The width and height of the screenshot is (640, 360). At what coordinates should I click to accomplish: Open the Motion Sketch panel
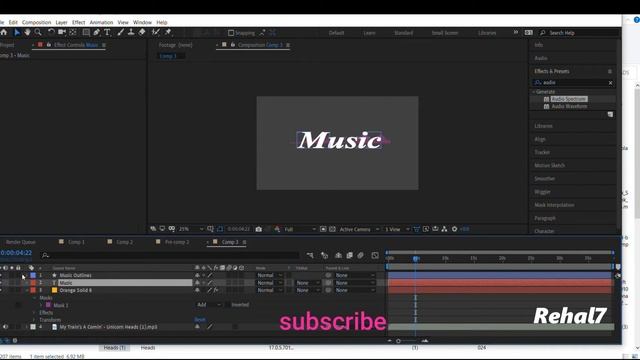[549, 166]
